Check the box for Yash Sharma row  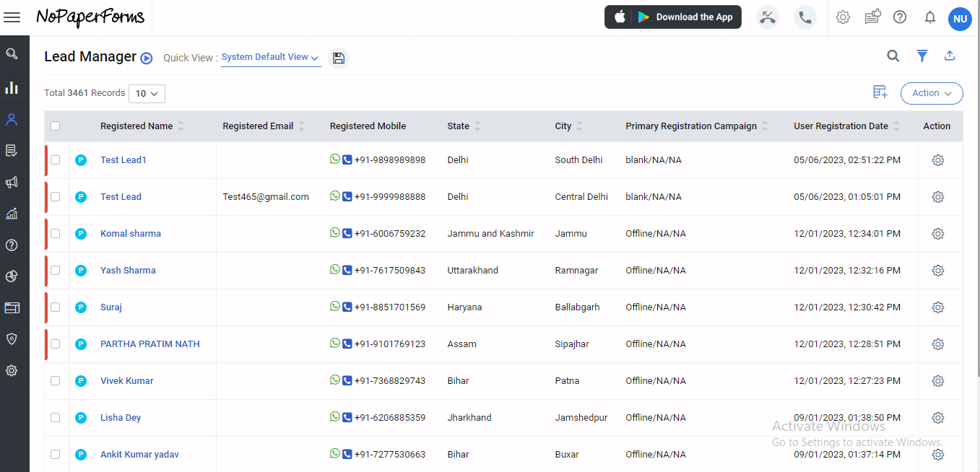pos(56,271)
